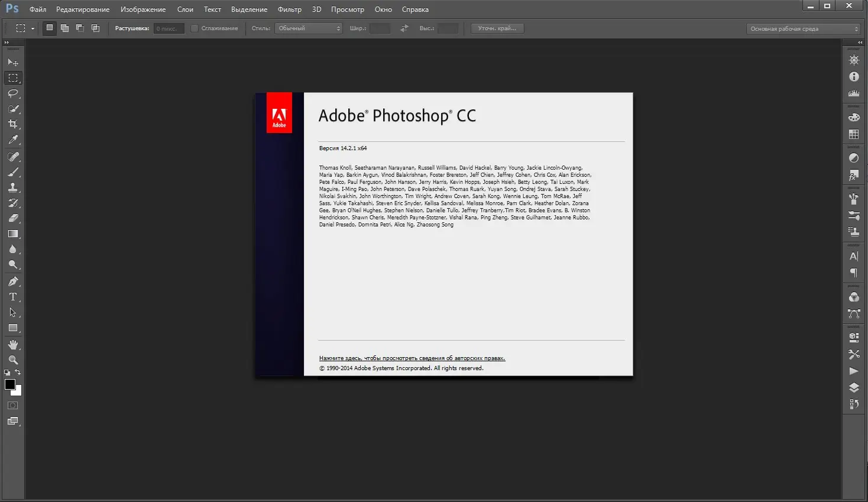Select the Pen tool
868x502 pixels.
click(x=13, y=281)
